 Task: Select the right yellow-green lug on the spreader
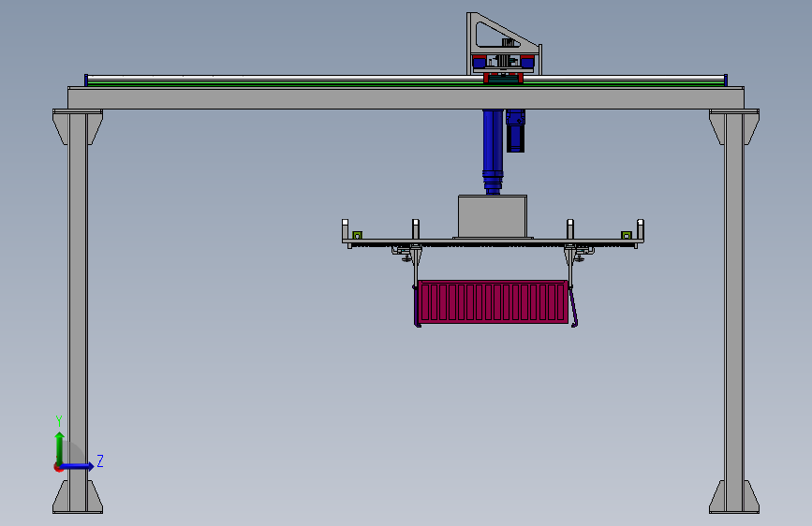click(626, 236)
